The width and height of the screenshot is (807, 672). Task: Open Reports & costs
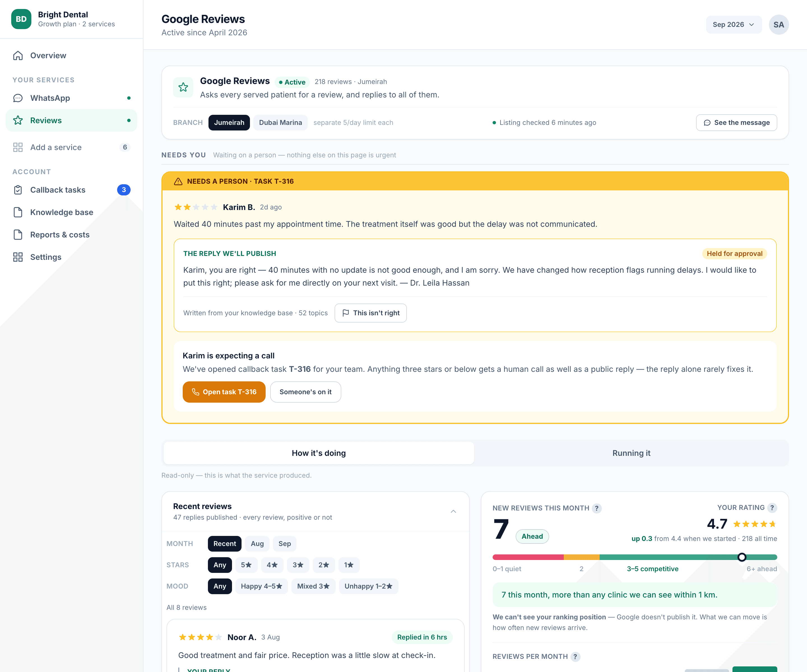(x=71, y=235)
